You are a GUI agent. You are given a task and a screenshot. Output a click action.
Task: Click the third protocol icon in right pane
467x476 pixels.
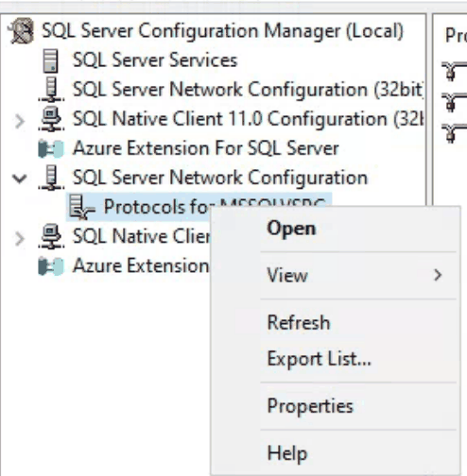pos(455,132)
